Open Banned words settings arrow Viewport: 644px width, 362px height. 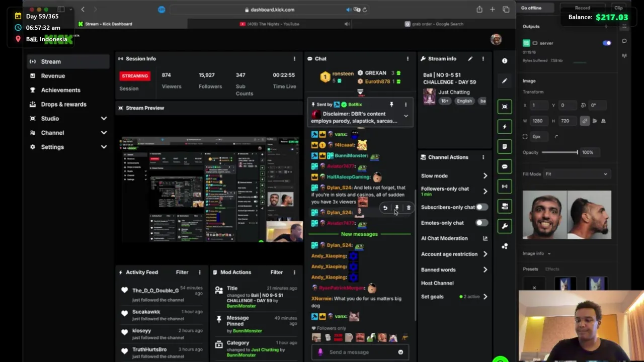click(x=485, y=270)
